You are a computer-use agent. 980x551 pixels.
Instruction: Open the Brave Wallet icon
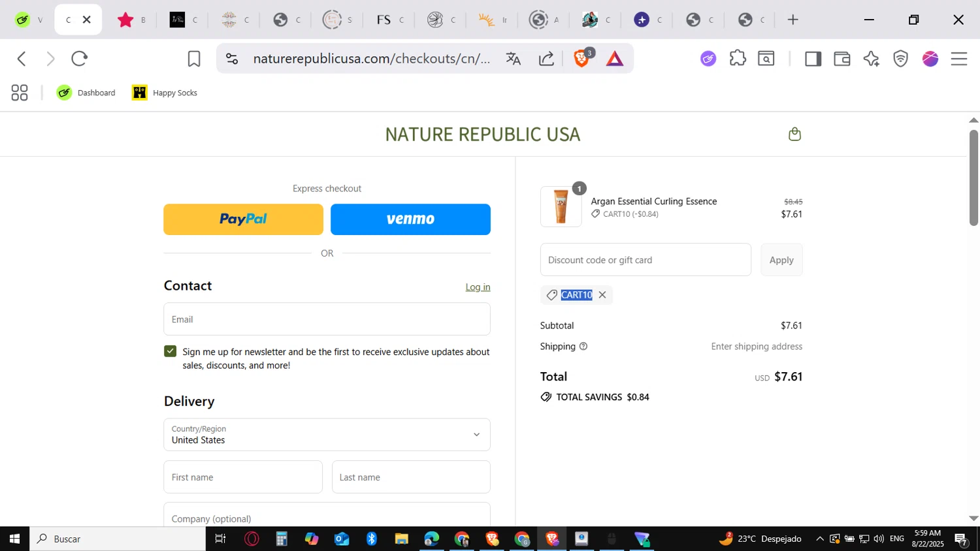coord(842,59)
